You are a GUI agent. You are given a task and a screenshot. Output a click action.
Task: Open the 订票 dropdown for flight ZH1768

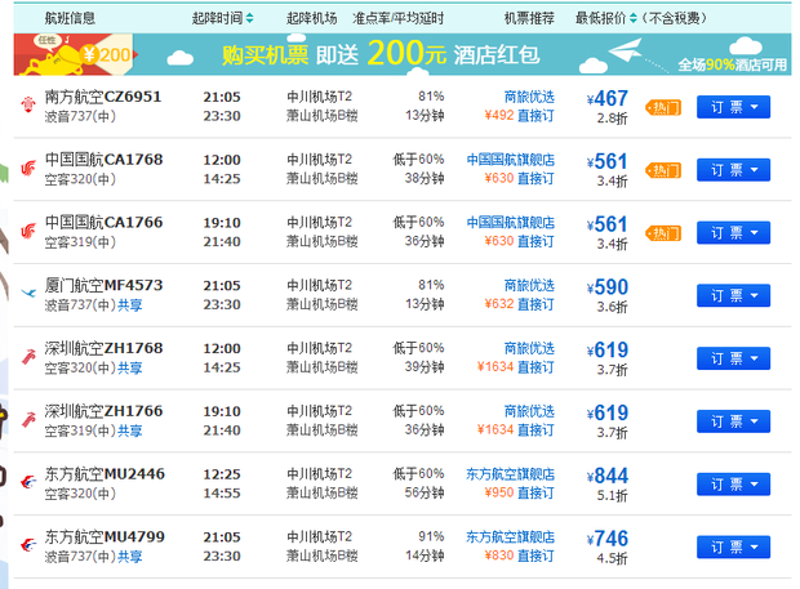(733, 358)
